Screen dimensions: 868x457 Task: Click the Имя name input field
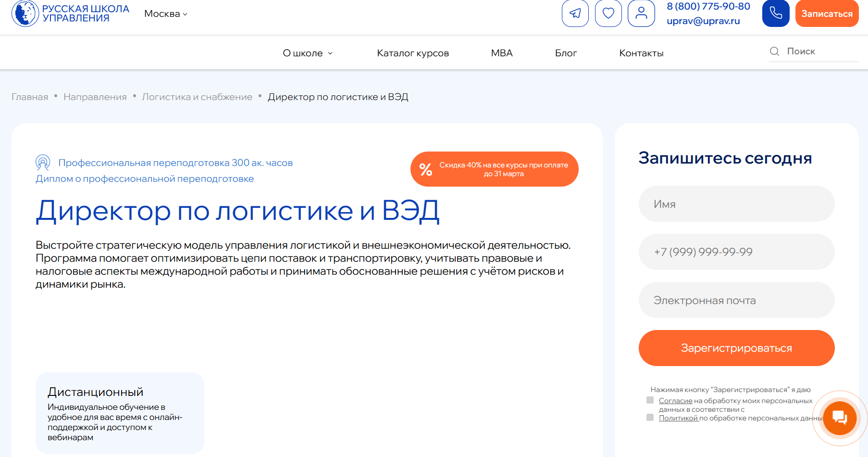736,203
